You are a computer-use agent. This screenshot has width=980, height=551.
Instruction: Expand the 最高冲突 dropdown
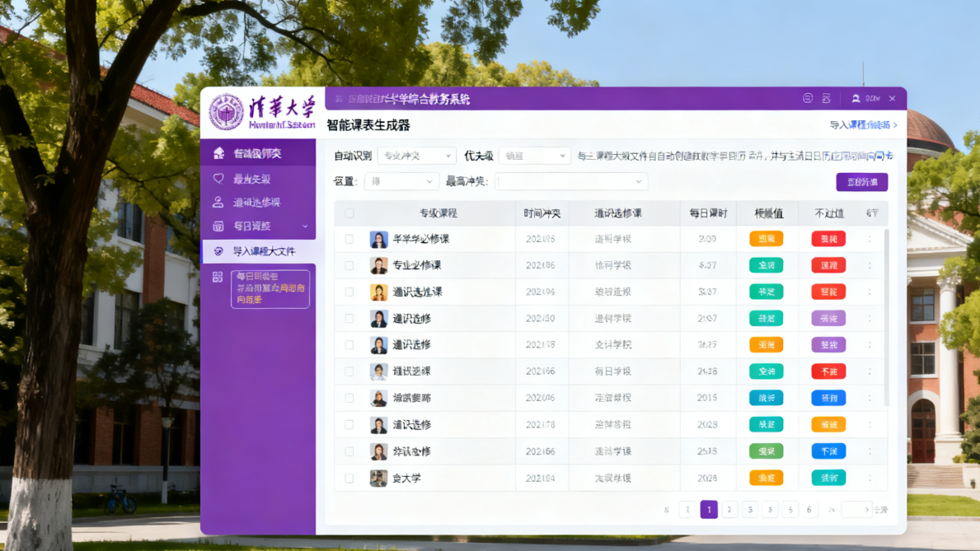click(571, 181)
